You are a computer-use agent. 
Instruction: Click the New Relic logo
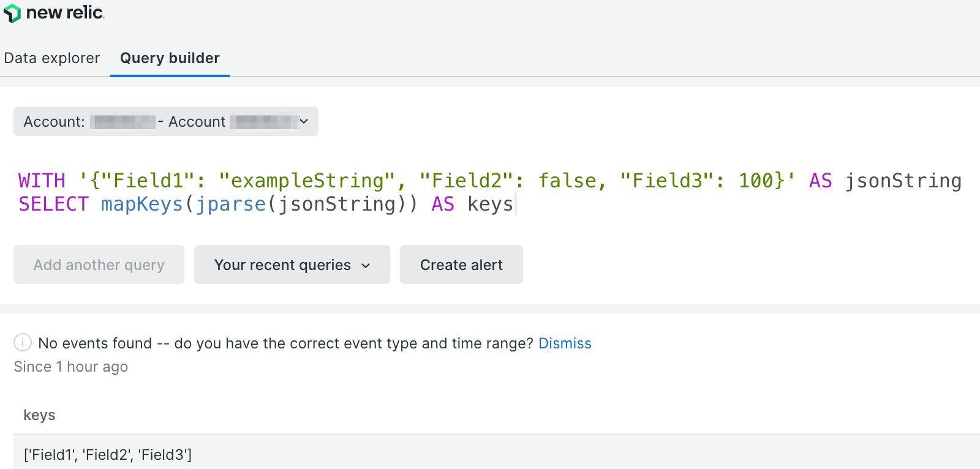click(54, 13)
